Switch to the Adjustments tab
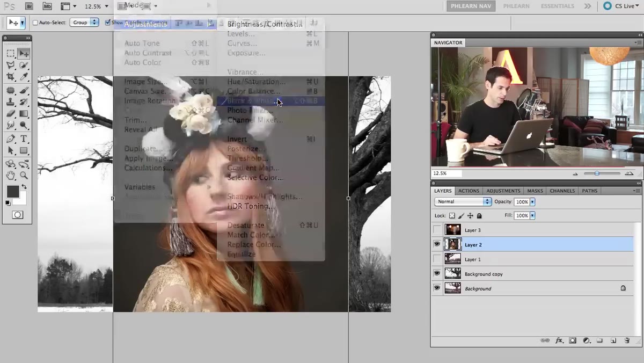 click(503, 191)
